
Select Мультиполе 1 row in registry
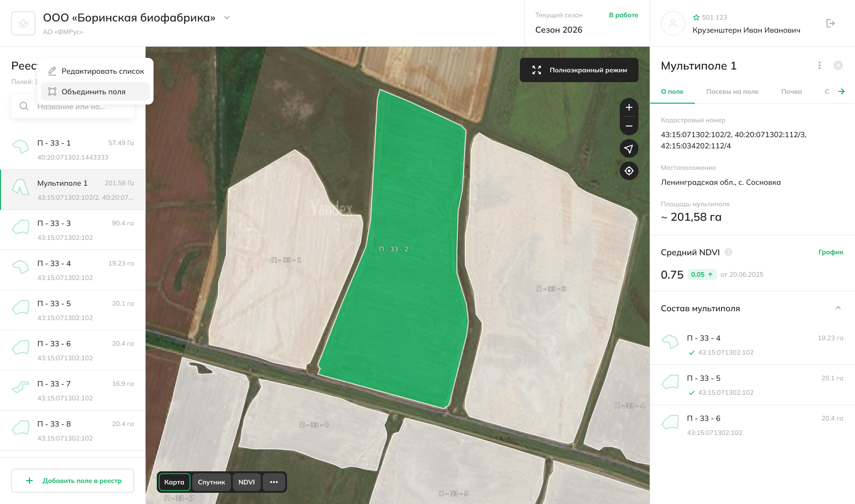tap(73, 190)
